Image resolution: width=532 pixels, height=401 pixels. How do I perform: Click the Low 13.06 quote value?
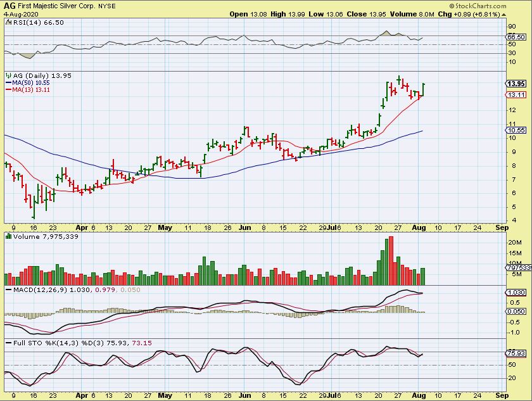coord(326,14)
